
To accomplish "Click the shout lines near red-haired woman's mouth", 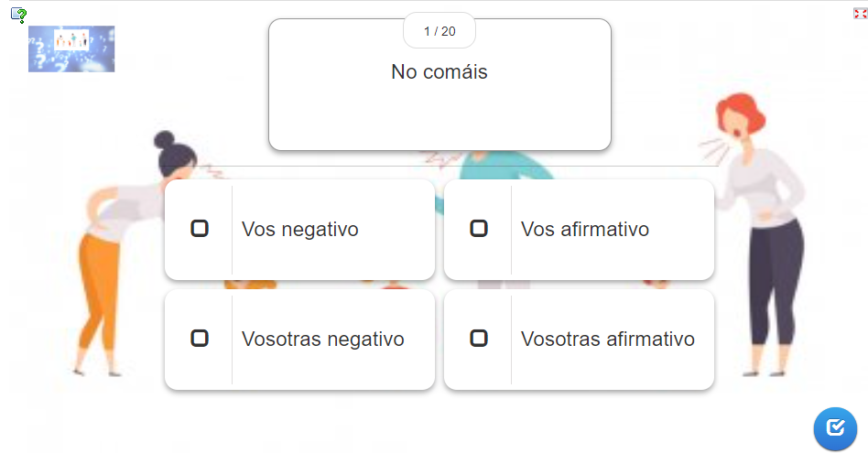I will tap(714, 148).
